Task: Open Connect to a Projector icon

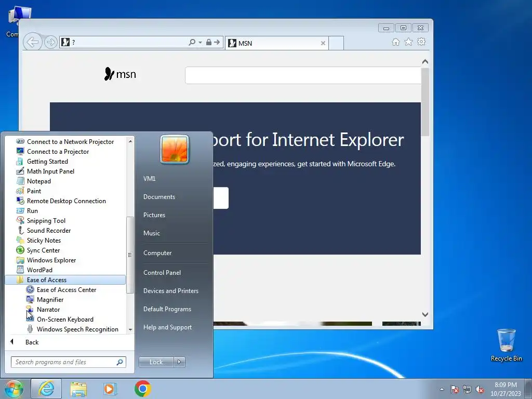Action: (20, 151)
